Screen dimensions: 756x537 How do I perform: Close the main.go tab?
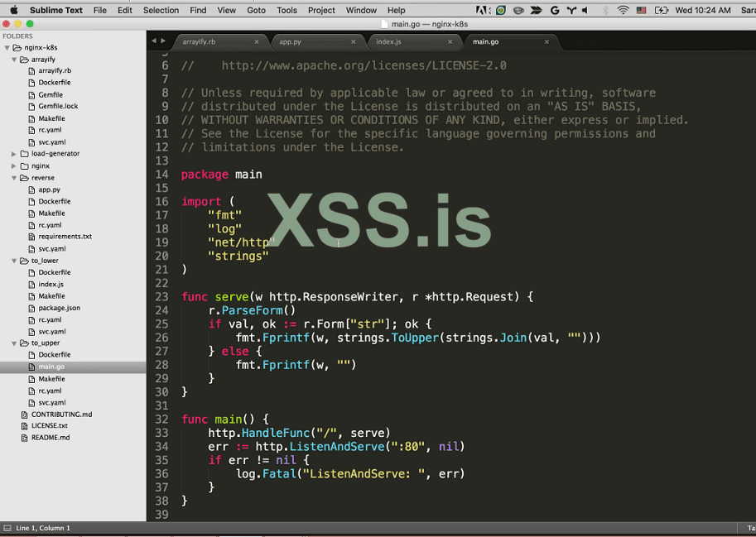click(x=547, y=42)
